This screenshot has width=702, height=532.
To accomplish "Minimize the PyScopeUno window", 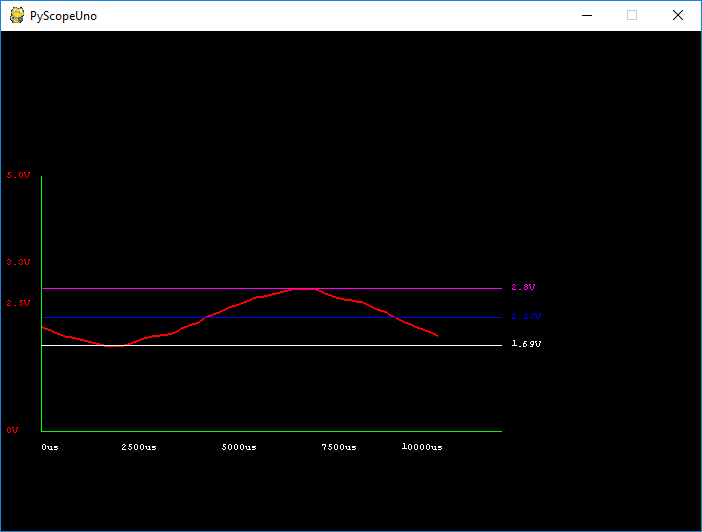I will pyautogui.click(x=586, y=16).
